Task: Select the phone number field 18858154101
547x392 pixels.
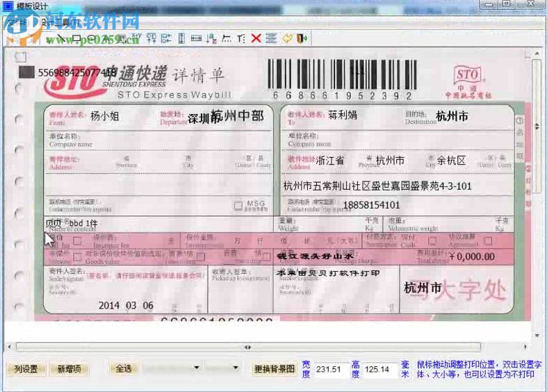Action: coord(371,205)
